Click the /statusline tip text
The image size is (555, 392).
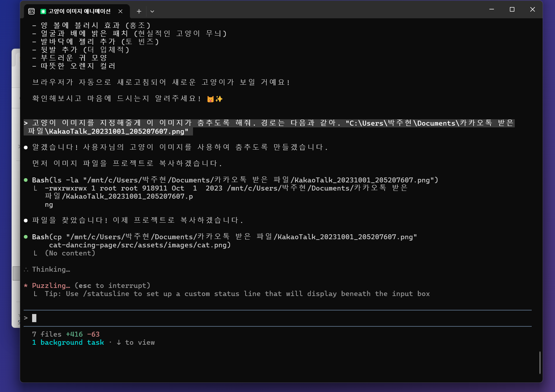coord(237,294)
